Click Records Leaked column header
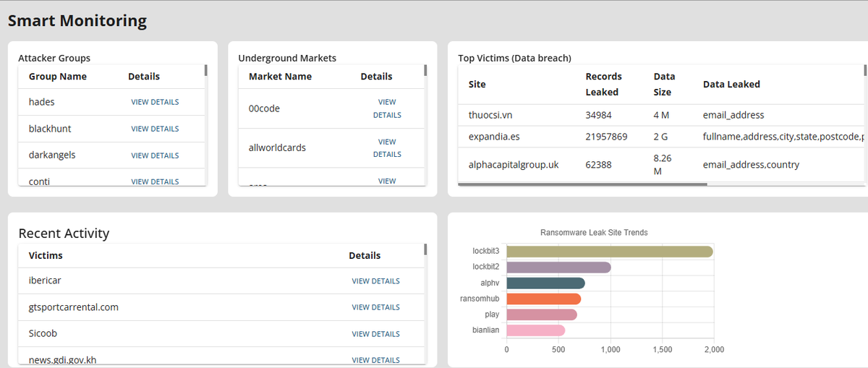The image size is (868, 368). pos(604,84)
